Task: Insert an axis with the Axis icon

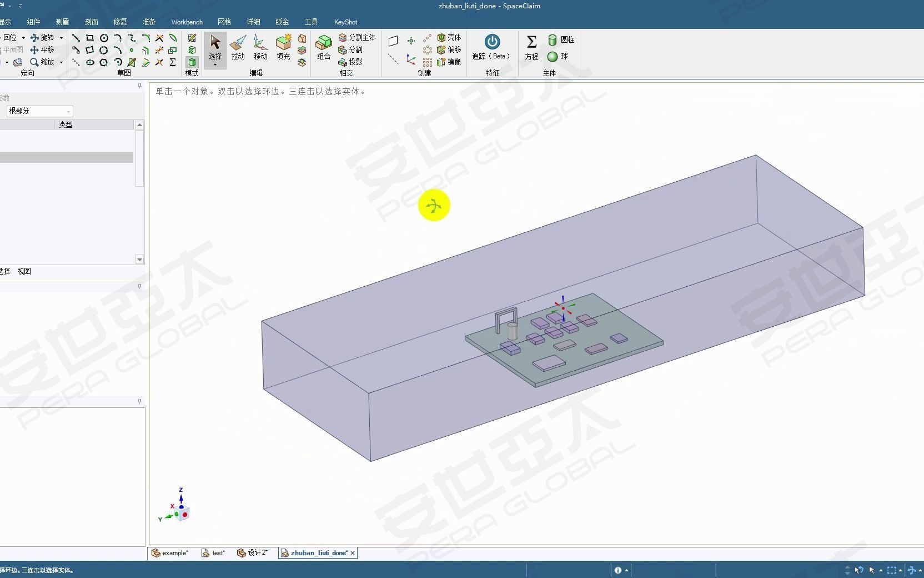Action: click(x=393, y=59)
